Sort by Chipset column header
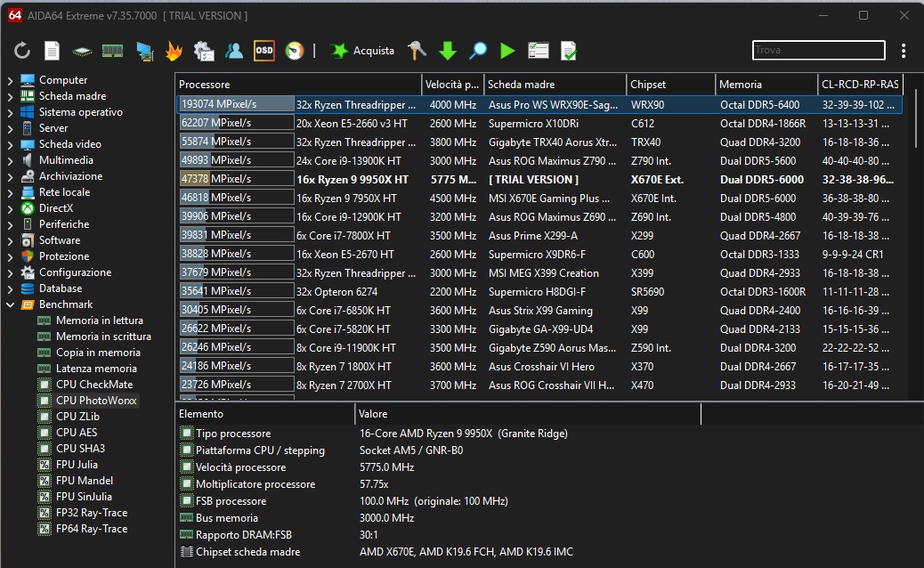 [x=670, y=85]
